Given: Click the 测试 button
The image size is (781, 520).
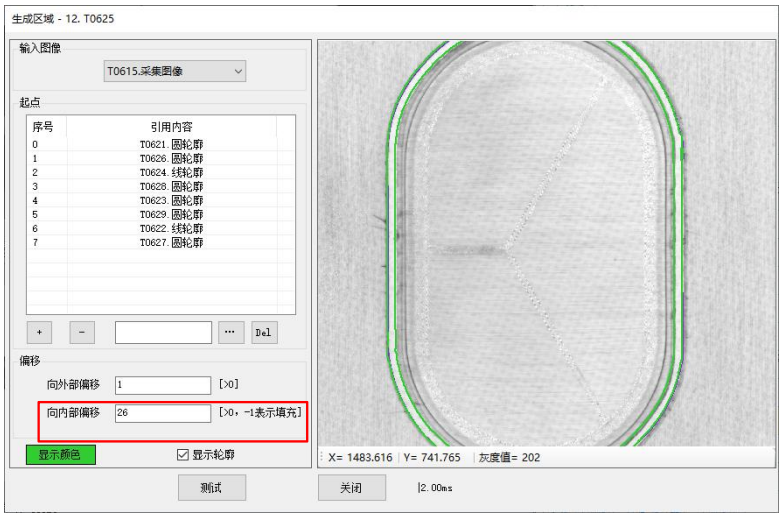Looking at the screenshot, I should 211,488.
